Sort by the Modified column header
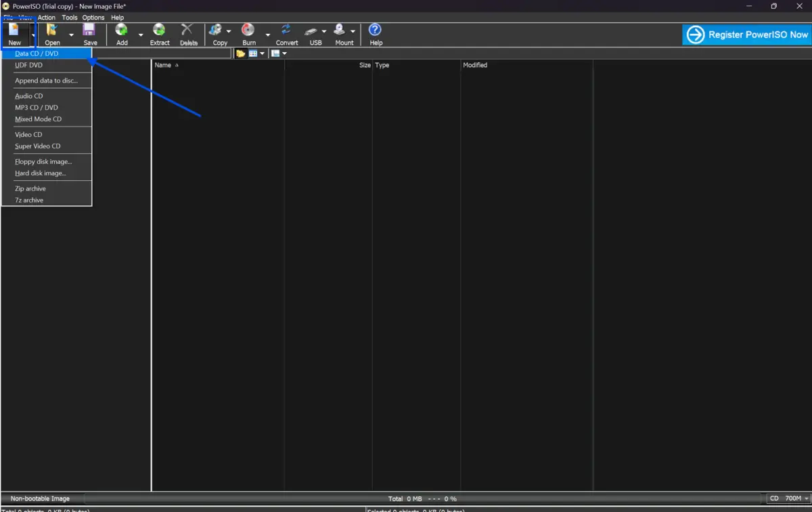The image size is (812, 512). (527, 66)
